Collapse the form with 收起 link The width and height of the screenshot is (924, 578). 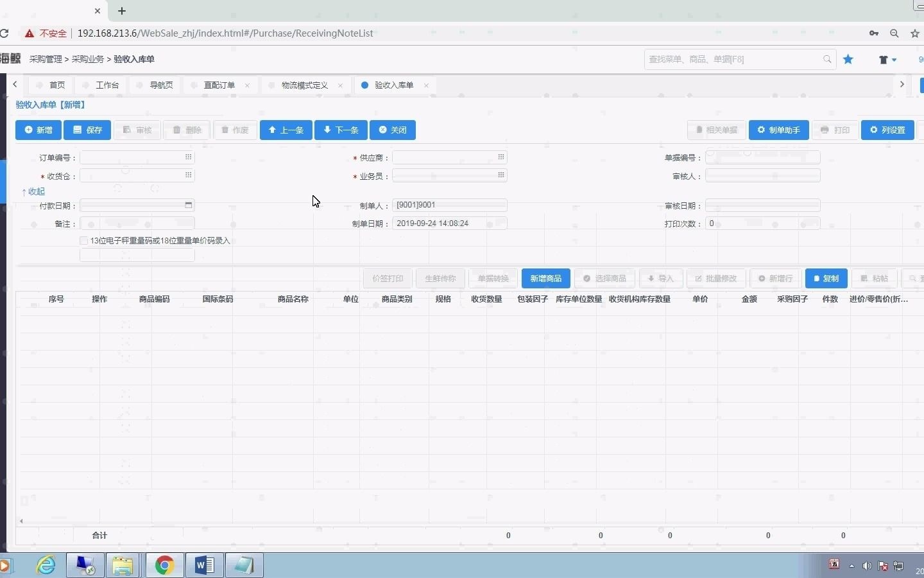(33, 191)
